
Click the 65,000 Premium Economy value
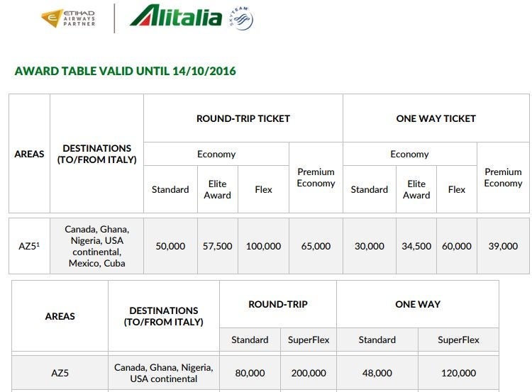pyautogui.click(x=316, y=246)
